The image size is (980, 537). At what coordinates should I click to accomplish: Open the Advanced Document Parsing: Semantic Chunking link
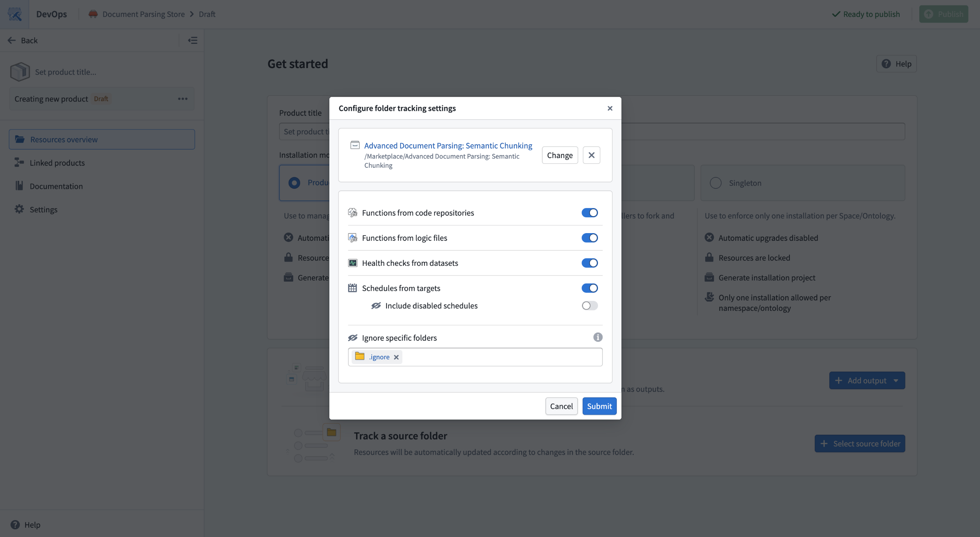tap(448, 145)
